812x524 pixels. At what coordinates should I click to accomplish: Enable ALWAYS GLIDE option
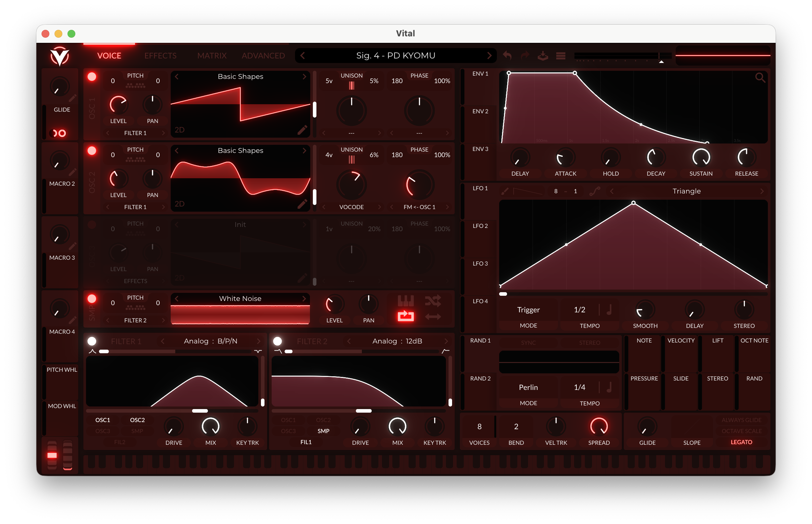[741, 420]
